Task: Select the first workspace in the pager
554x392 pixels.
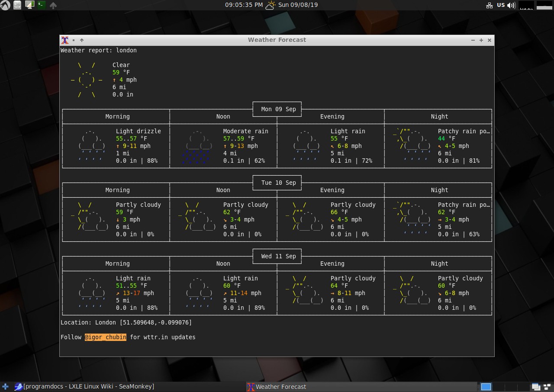Action: 486,386
